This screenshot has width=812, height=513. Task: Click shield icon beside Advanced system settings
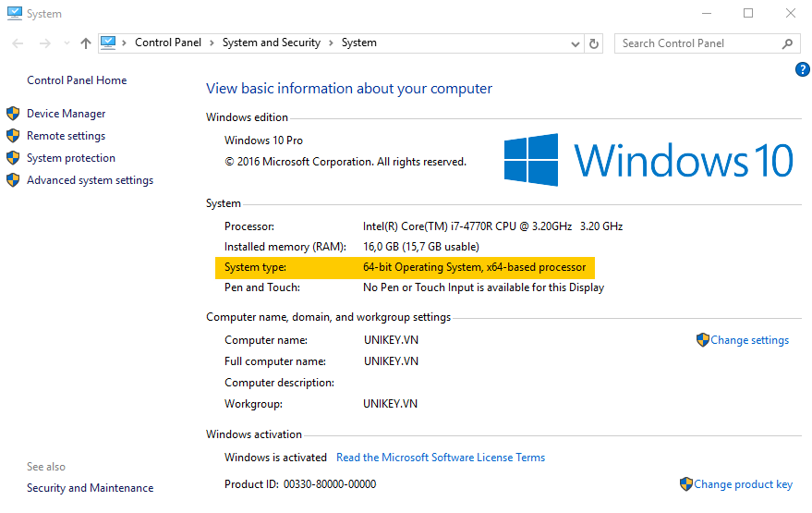click(x=13, y=180)
